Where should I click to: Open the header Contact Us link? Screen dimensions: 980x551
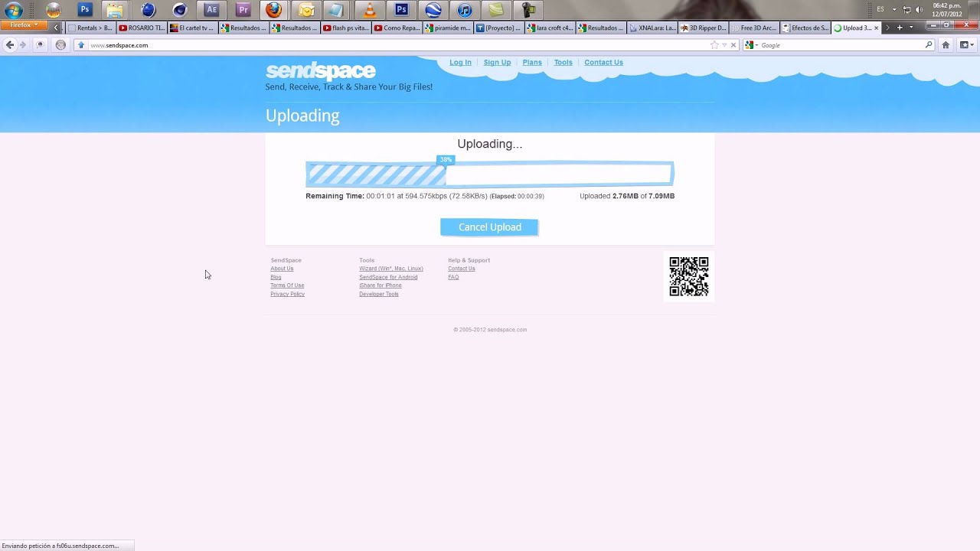(x=603, y=63)
